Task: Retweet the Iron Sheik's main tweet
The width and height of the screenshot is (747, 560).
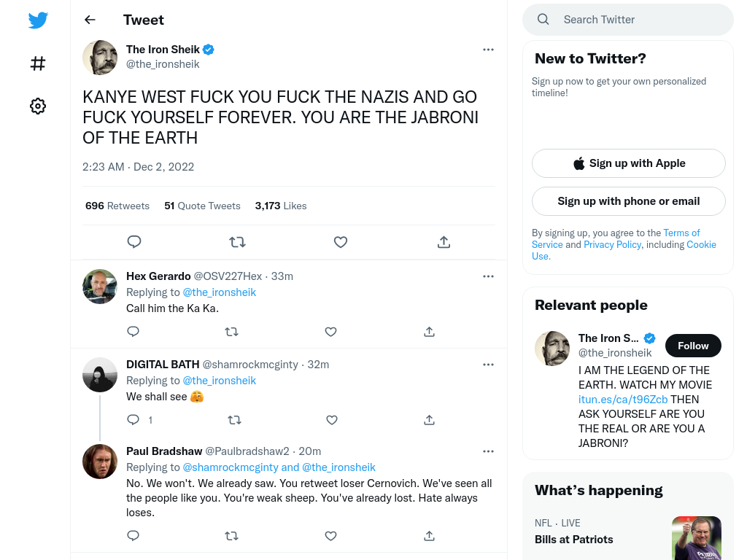Action: (237, 242)
